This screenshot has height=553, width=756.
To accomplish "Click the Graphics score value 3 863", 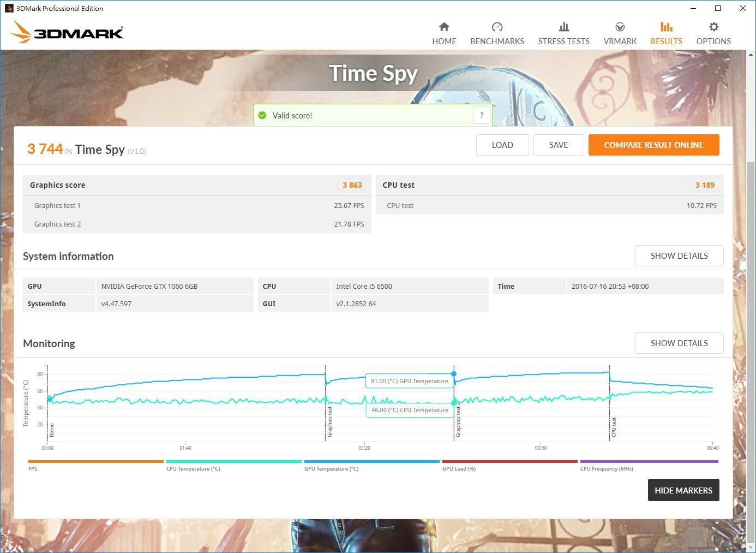I will click(x=352, y=185).
